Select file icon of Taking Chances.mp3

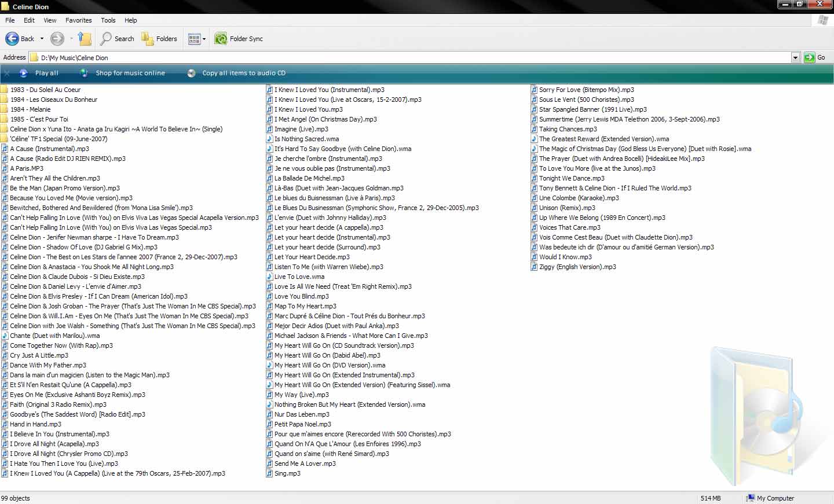click(x=534, y=129)
